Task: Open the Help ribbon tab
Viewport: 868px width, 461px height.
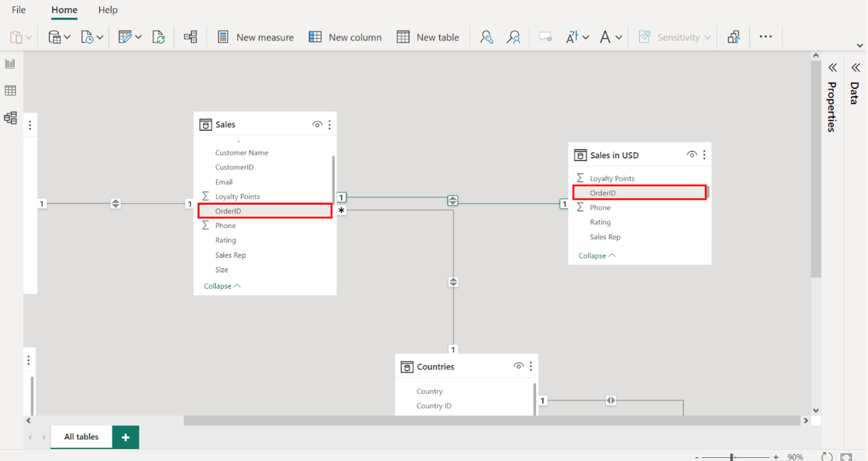Action: point(108,10)
